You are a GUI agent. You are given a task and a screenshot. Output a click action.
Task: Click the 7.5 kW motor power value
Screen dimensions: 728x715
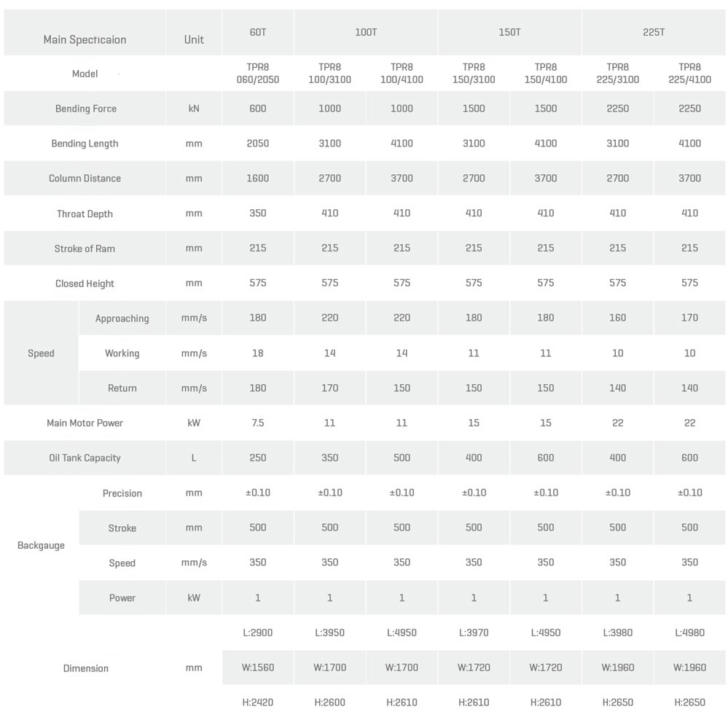coord(258,423)
